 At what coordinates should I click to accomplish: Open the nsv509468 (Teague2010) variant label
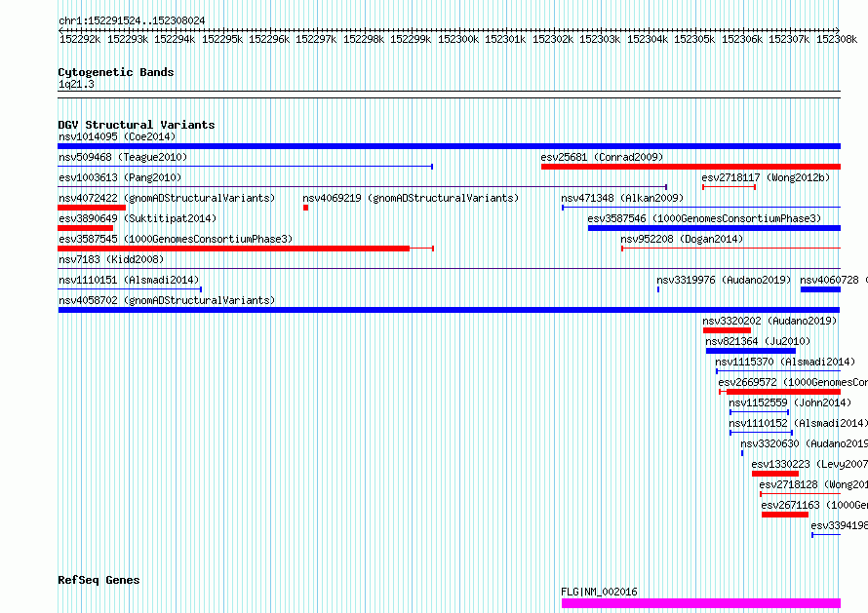[x=123, y=157]
